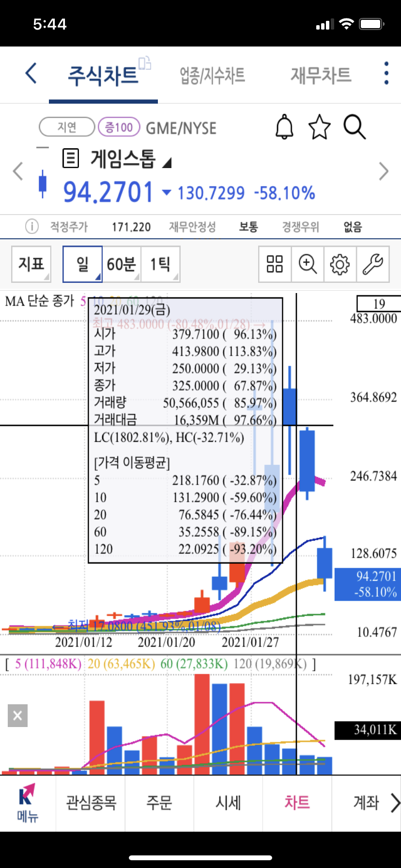
Task: Open the wrench chart tools icon
Action: pyautogui.click(x=373, y=264)
